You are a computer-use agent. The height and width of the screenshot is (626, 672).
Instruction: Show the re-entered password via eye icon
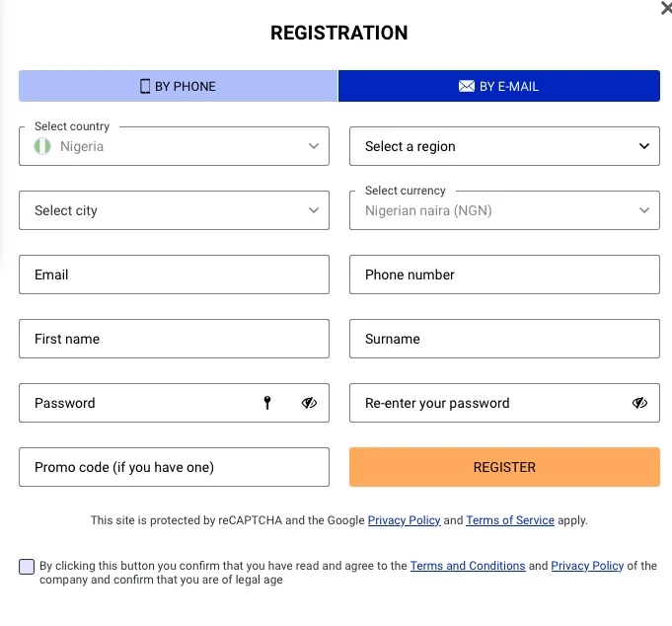639,403
